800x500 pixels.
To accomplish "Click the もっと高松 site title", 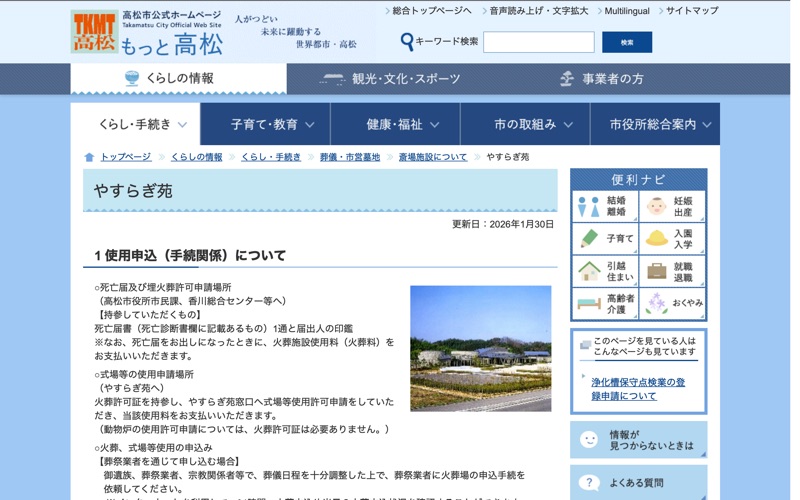I will (172, 44).
